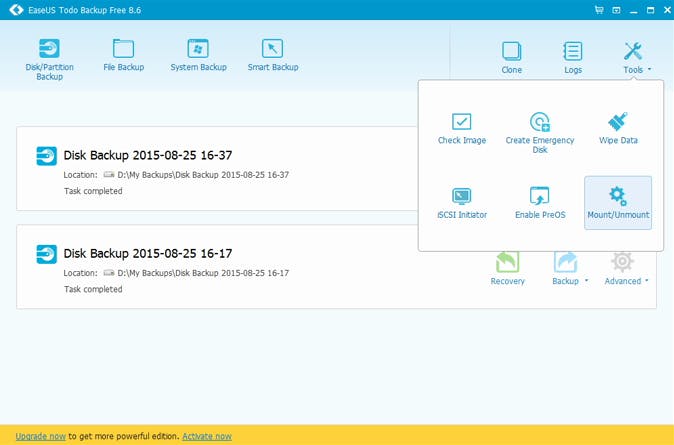Open the title bar menu dropdown icon

coord(616,10)
